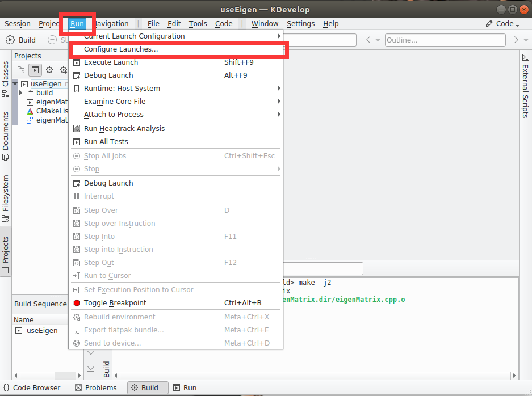The width and height of the screenshot is (532, 396).
Task: Toggle Breakpoint via red icon entry
Action: pos(176,303)
